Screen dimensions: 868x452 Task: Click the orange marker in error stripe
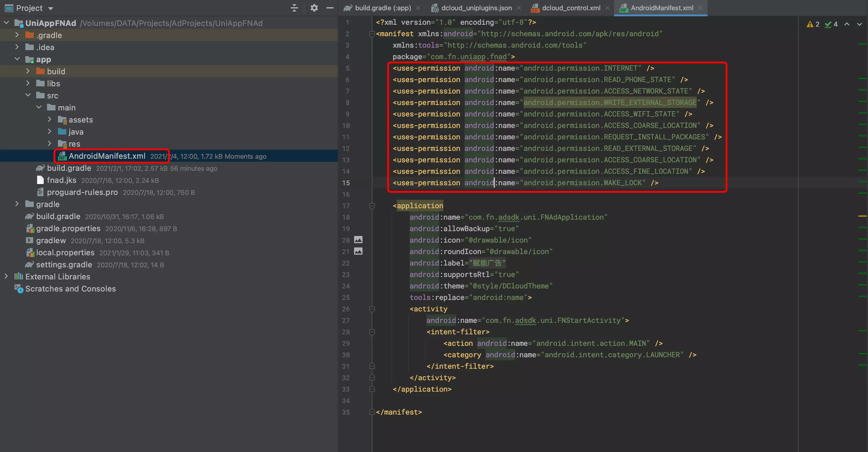862,216
